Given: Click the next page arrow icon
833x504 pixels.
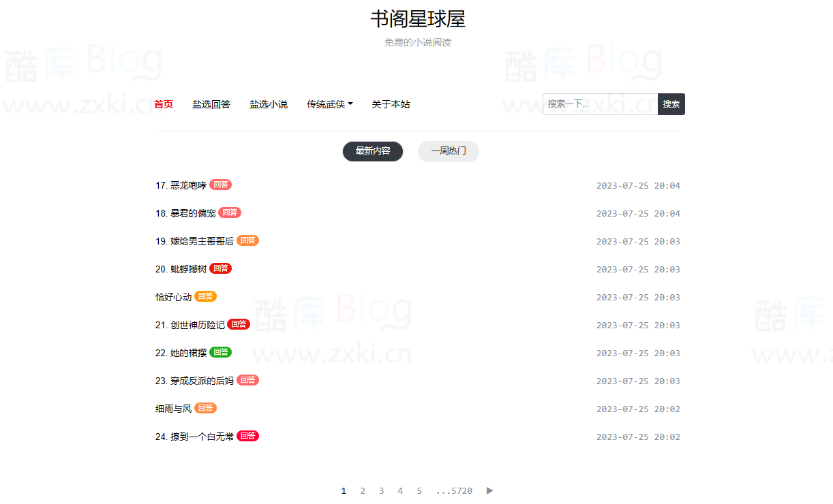Looking at the screenshot, I should [x=489, y=490].
